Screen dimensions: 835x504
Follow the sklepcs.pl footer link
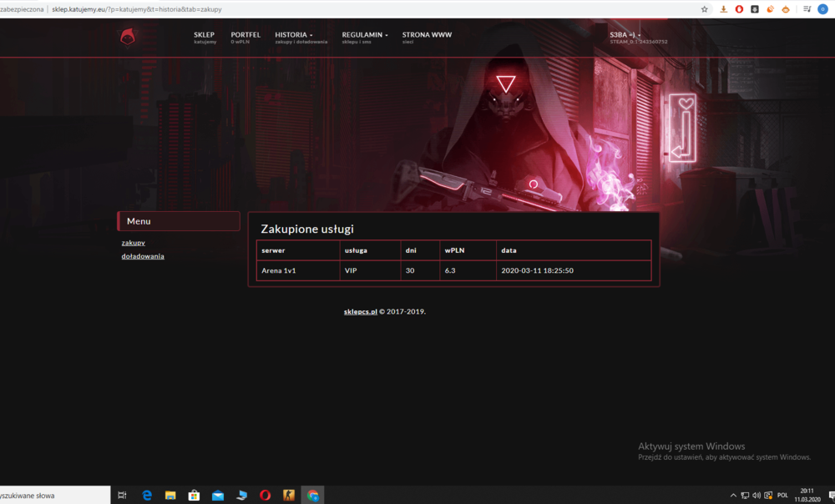pos(361,311)
